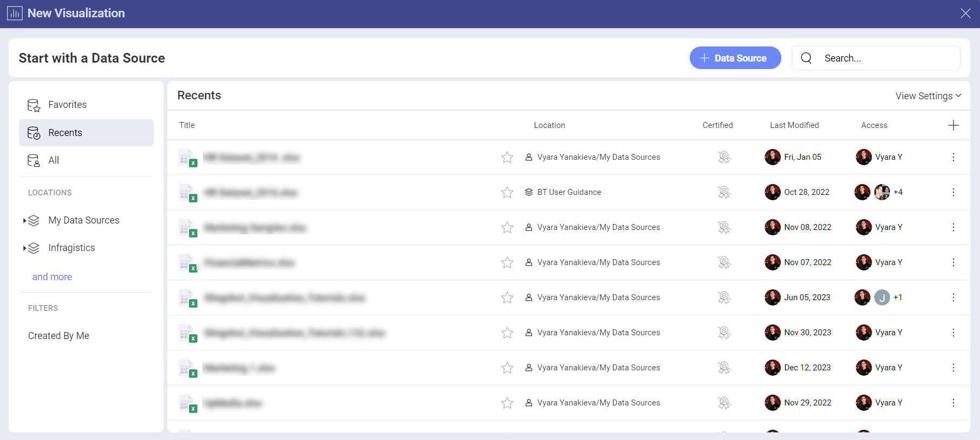Viewport: 980px width, 440px height.
Task: Favorite the row modified Fri, Jan 05
Action: [x=507, y=157]
